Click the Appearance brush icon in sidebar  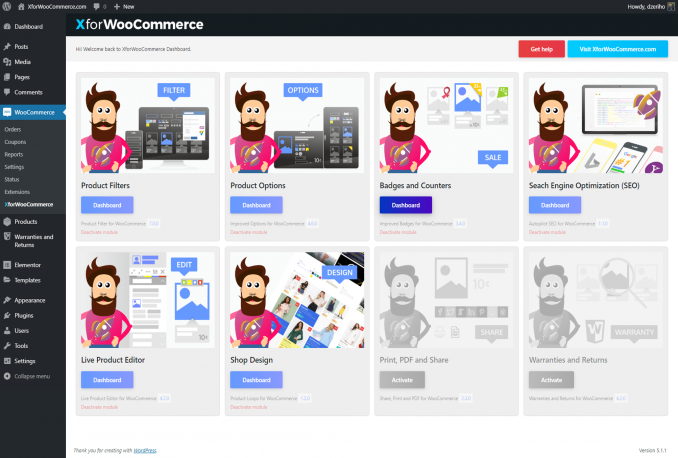pos(7,300)
